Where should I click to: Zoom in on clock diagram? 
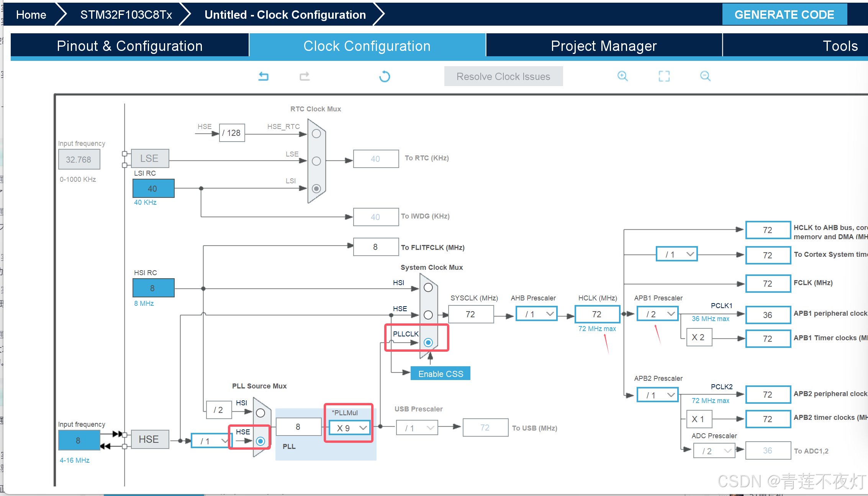click(x=622, y=76)
